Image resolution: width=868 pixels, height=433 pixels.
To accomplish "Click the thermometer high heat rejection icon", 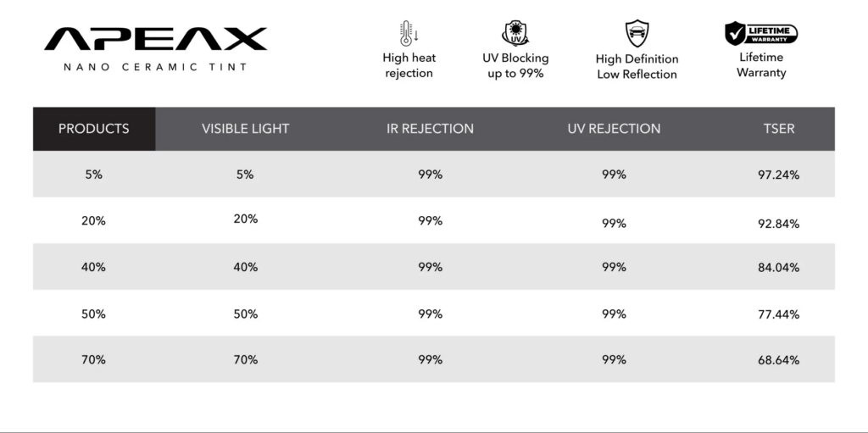I will point(409,33).
